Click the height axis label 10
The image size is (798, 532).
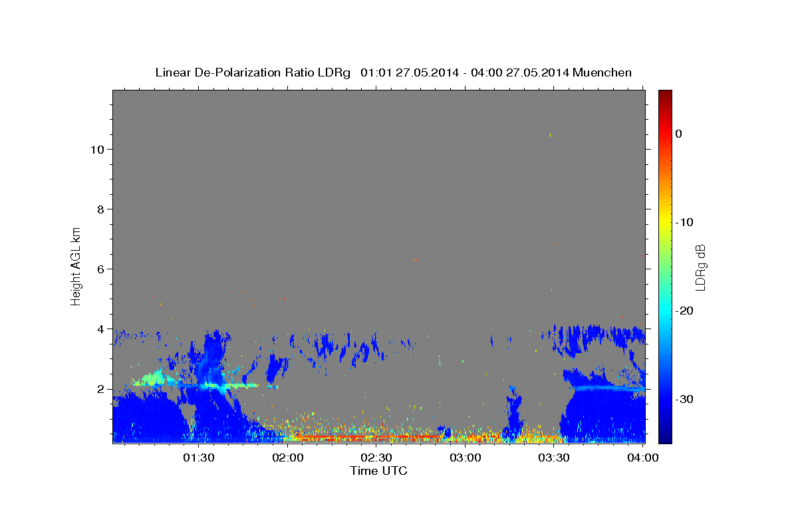pos(96,149)
